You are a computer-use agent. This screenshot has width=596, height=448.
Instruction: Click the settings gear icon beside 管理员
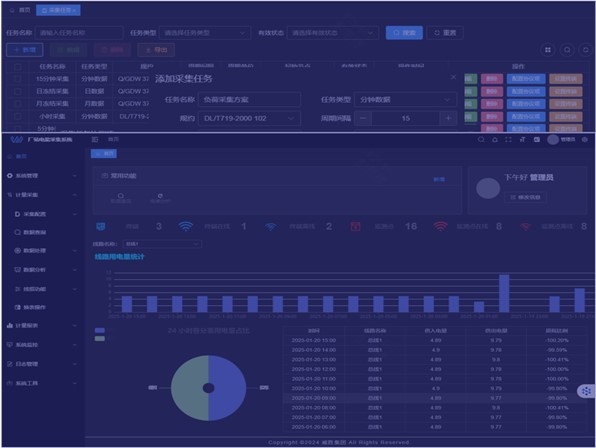[585, 139]
